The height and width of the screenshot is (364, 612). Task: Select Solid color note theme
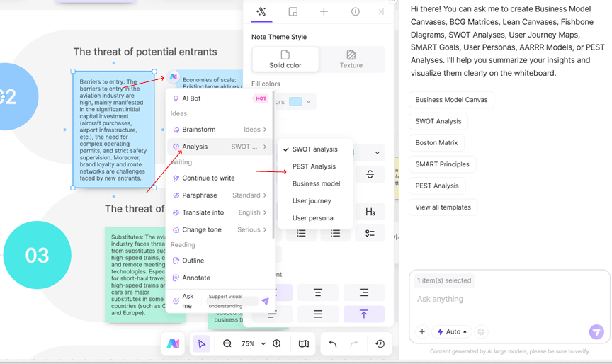[285, 59]
